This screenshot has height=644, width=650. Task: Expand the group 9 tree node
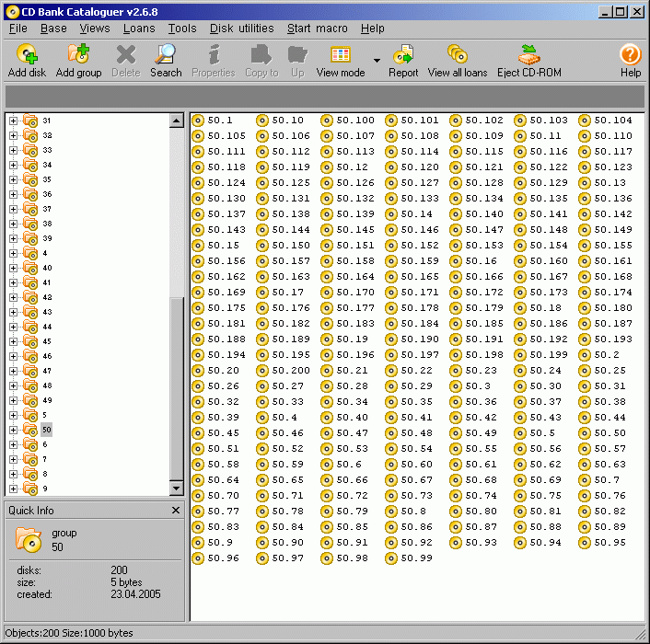pyautogui.click(x=13, y=489)
